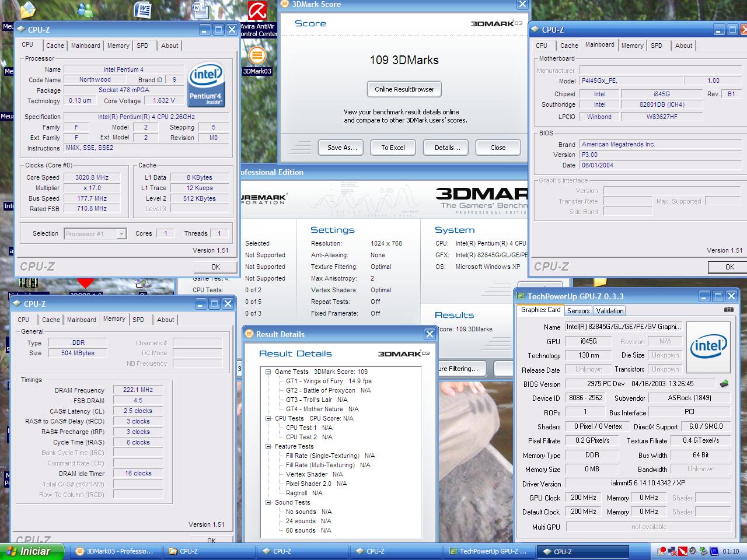This screenshot has width=747, height=560.
Task: Click GPU-Z Driver Version ialmrnt5 field
Action: pos(648,483)
